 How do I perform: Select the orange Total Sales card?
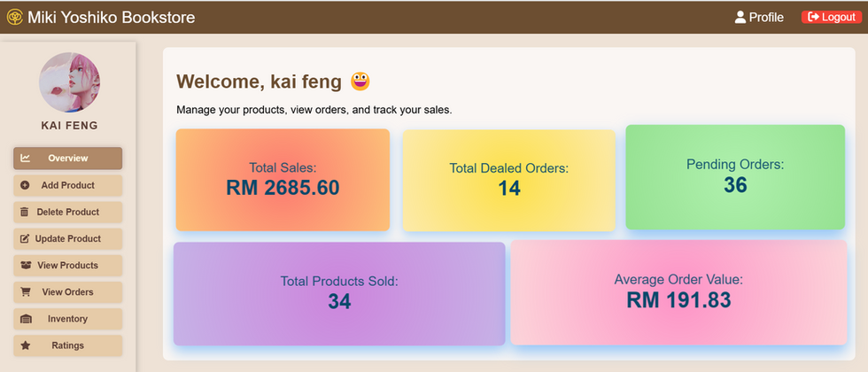[x=283, y=180]
